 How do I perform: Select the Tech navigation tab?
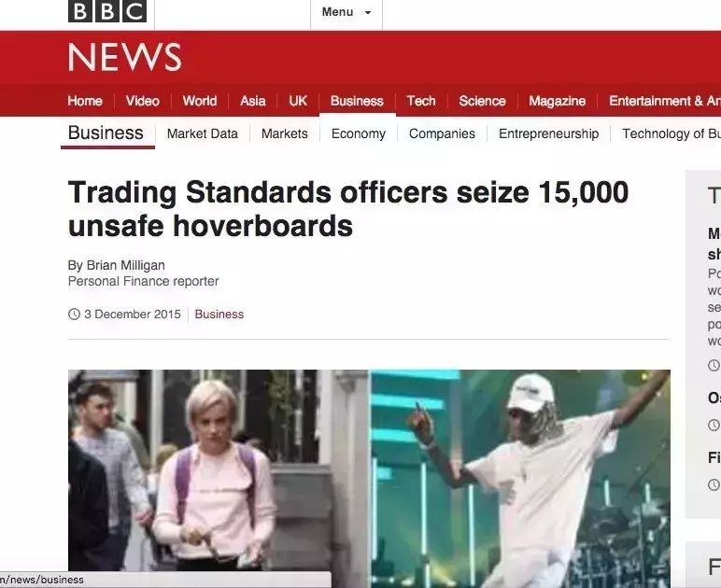coord(421,101)
